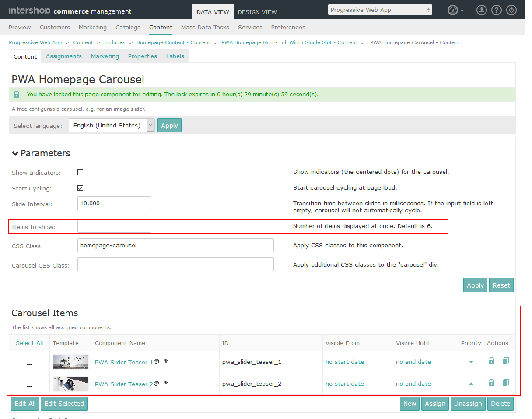Enable the Show Indicators checkbox

point(80,172)
